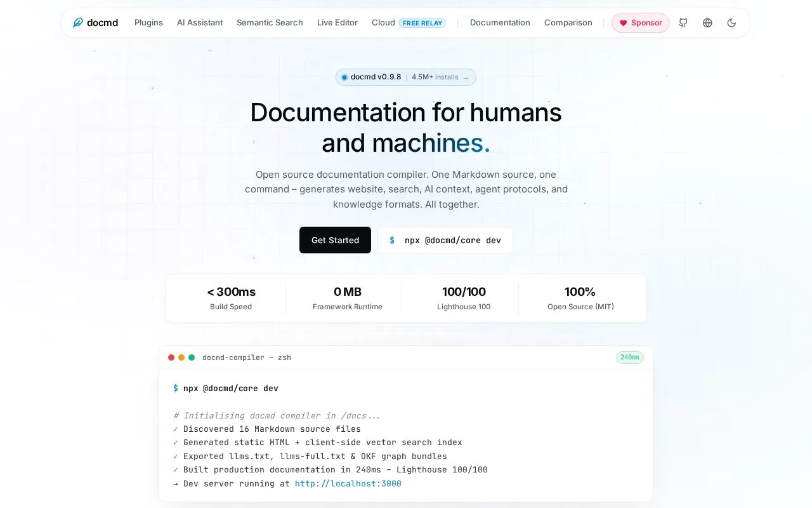812x508 pixels.
Task: Click the yellow terminal window dot
Action: [181, 358]
